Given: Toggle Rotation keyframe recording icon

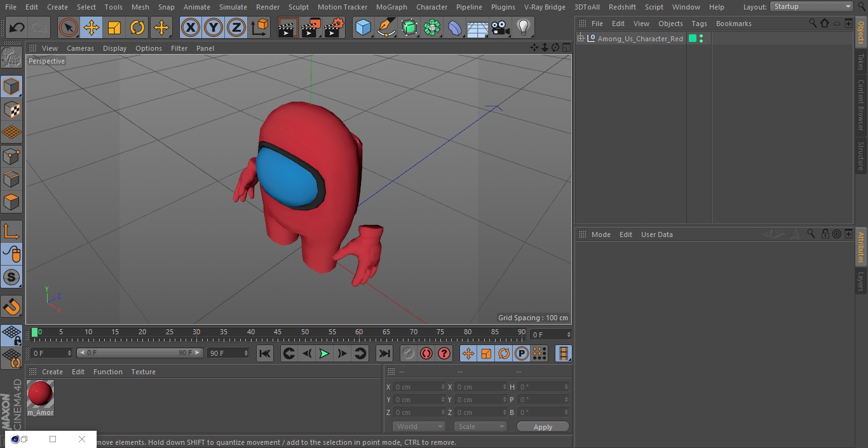Looking at the screenshot, I should (x=504, y=353).
